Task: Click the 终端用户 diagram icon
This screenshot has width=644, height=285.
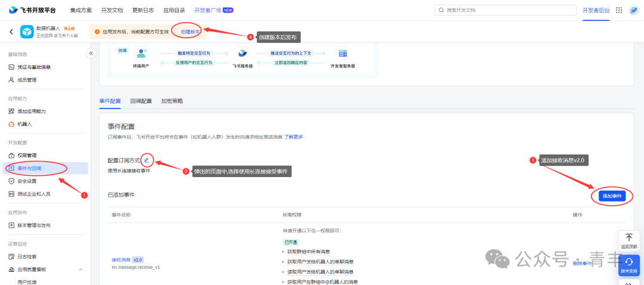Action: pyautogui.click(x=141, y=54)
